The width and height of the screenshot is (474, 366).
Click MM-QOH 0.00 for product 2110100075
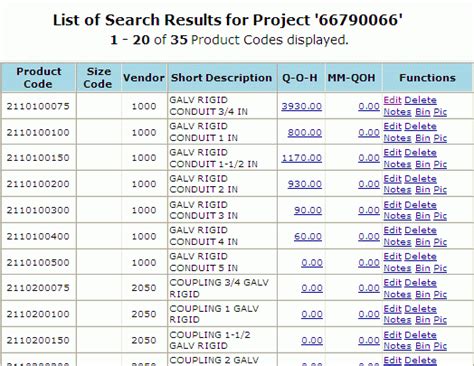(x=369, y=106)
